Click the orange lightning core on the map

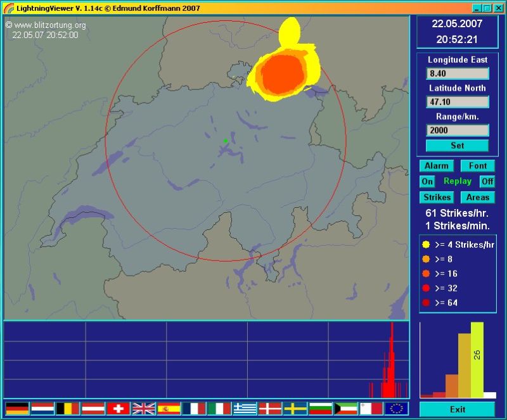pos(283,75)
